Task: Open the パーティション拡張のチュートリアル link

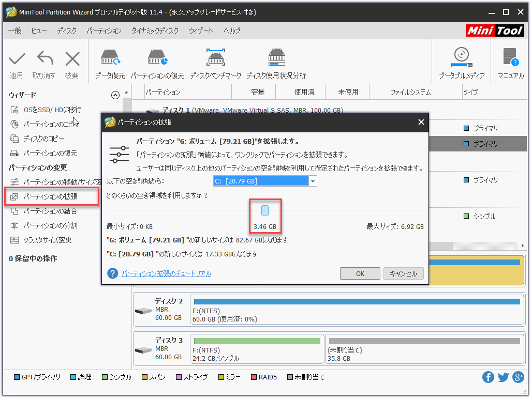Action: 166,274
